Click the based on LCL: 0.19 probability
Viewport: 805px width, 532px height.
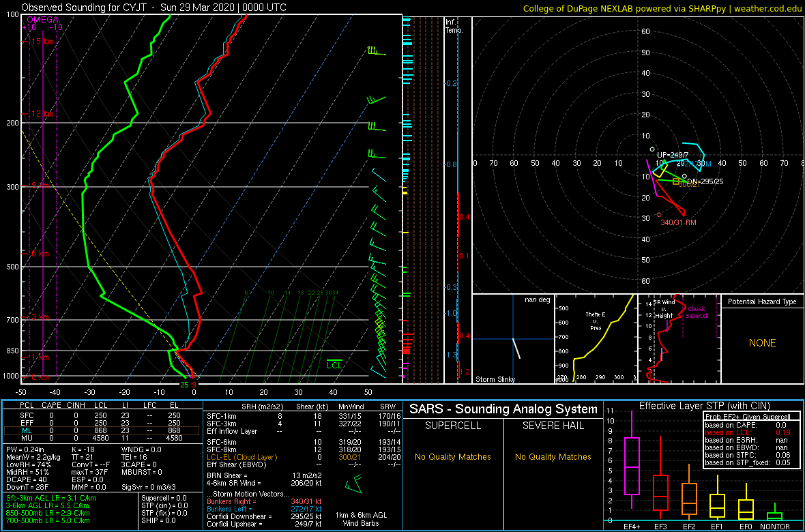tap(748, 433)
